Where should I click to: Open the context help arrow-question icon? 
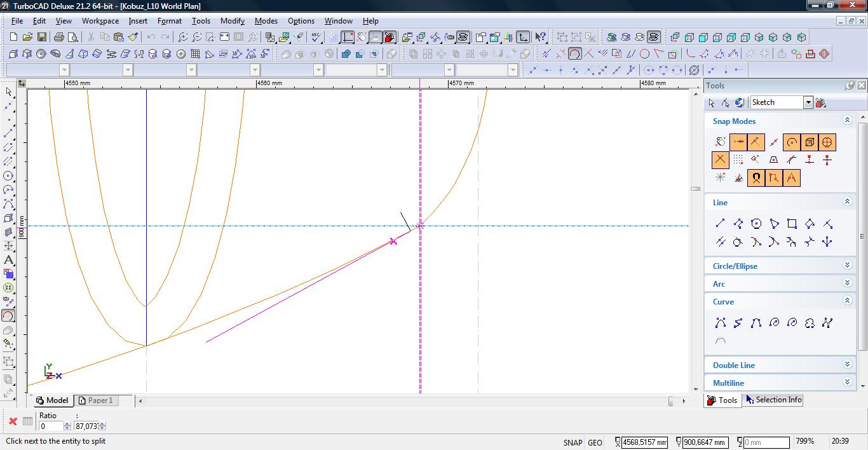[x=540, y=37]
